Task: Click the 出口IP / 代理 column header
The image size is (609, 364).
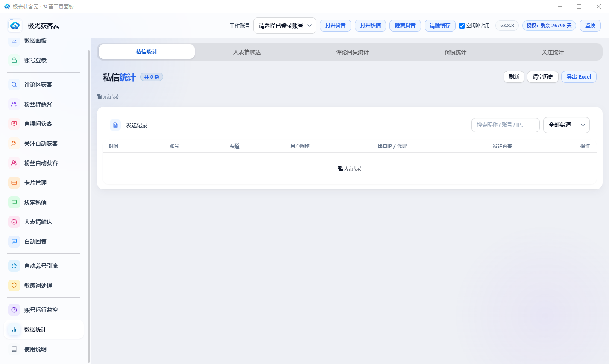Action: pyautogui.click(x=392, y=146)
